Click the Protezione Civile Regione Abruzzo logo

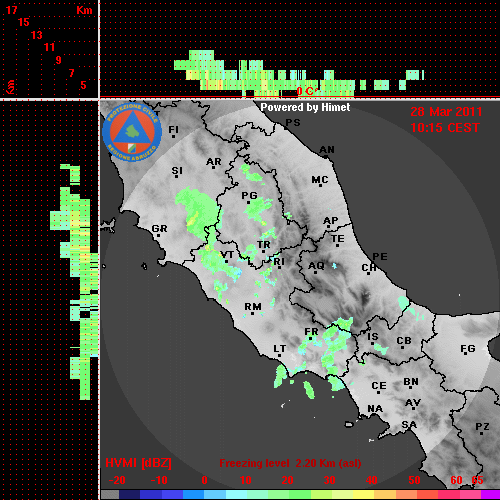tap(132, 132)
